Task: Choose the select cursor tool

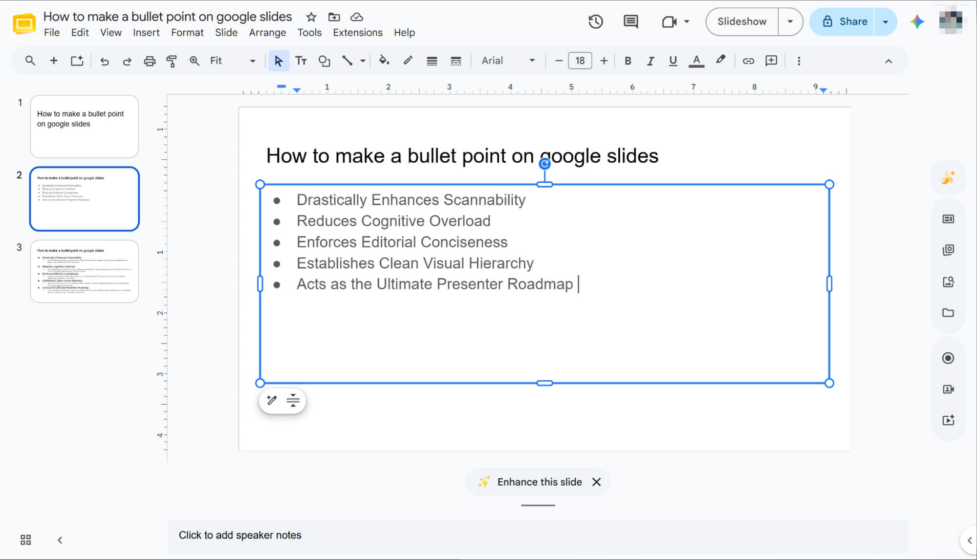Action: [279, 61]
